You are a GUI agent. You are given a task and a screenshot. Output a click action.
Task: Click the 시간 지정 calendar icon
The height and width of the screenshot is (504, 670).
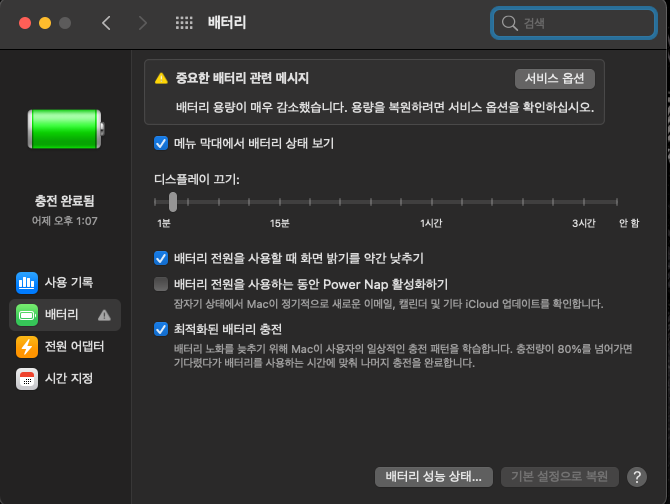click(x=27, y=379)
